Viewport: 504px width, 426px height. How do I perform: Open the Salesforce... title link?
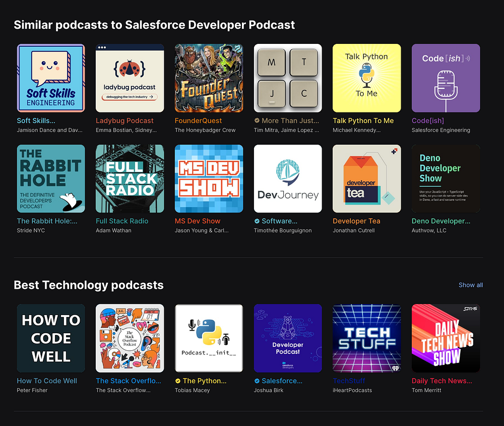pyautogui.click(x=282, y=381)
